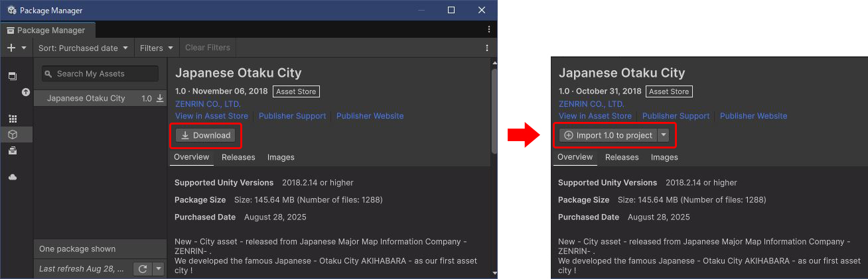The height and width of the screenshot is (279, 868).
Task: Open the Sort: Purchased date dropdown
Action: click(83, 48)
